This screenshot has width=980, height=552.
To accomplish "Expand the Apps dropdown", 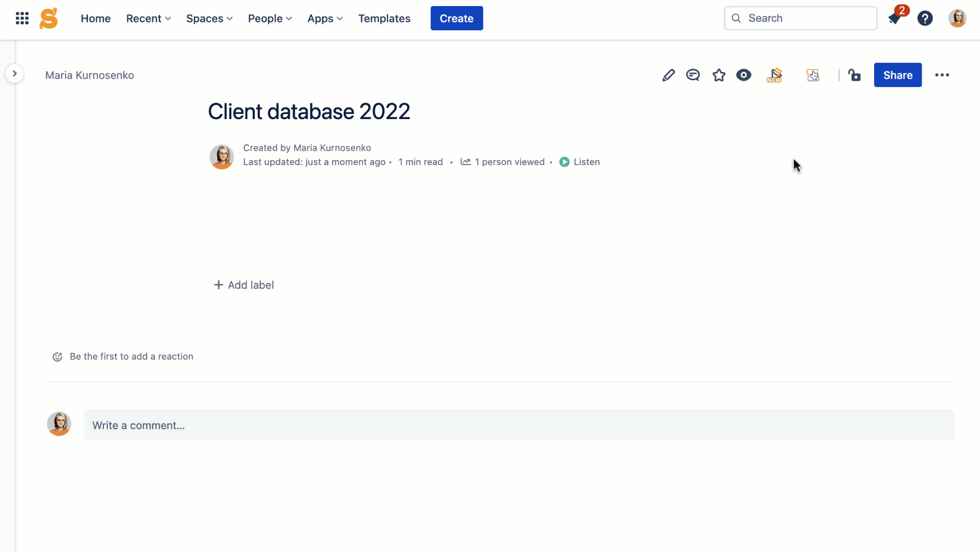I will point(325,18).
